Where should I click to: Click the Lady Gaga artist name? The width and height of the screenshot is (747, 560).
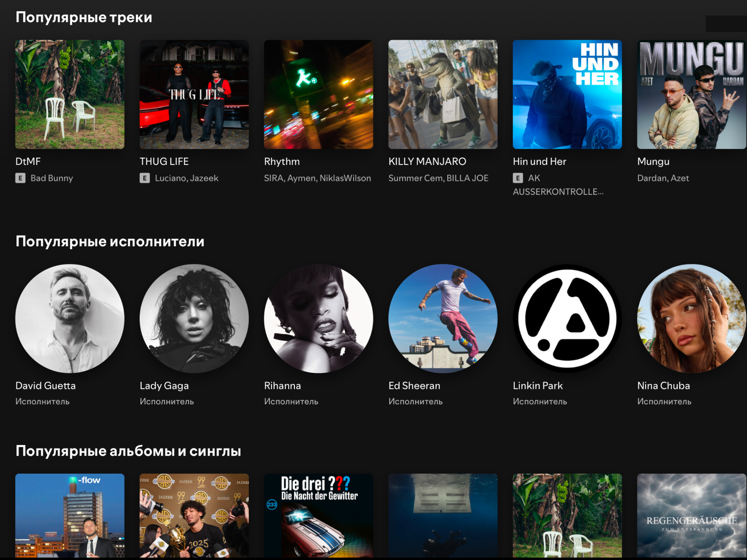(164, 386)
